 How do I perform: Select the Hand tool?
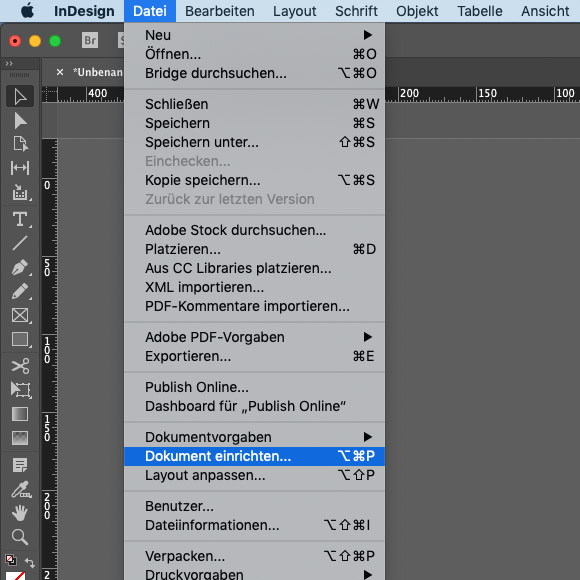pos(20,513)
